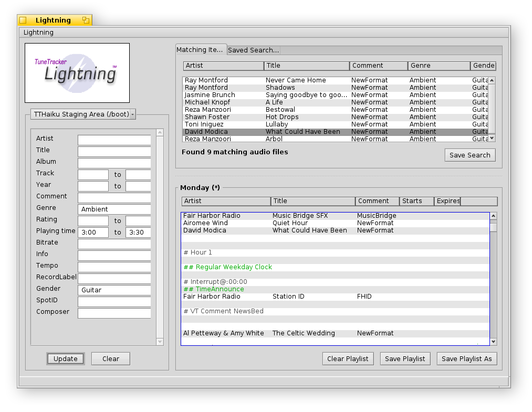This screenshot has height=412, width=532.
Task: Click the TuneTracker Lightning logo image
Action: click(77, 73)
